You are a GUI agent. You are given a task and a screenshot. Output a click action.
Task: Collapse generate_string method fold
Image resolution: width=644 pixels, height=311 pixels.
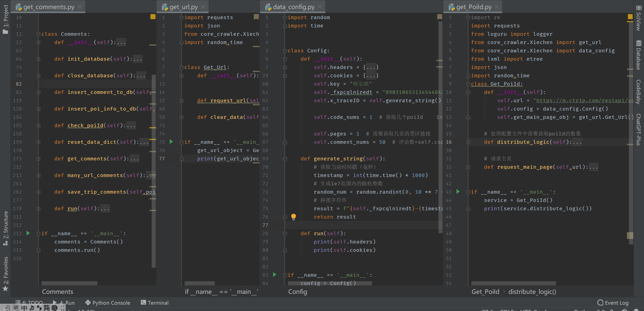[x=285, y=159]
